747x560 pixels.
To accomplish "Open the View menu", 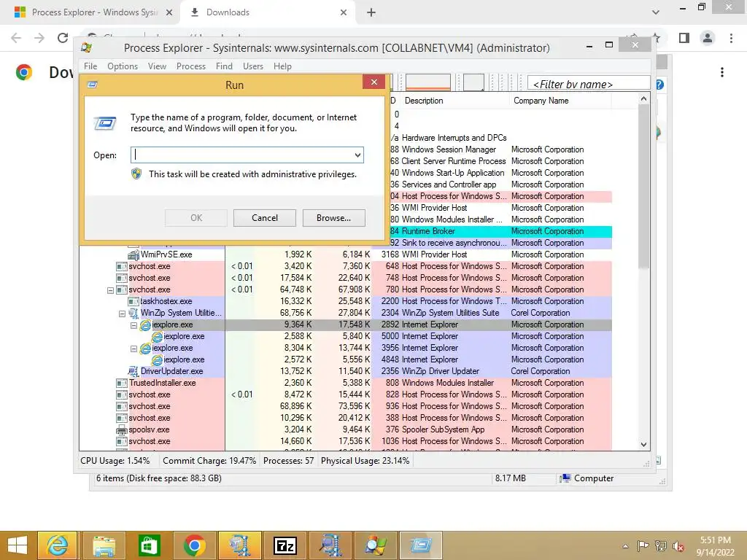I will click(x=157, y=66).
